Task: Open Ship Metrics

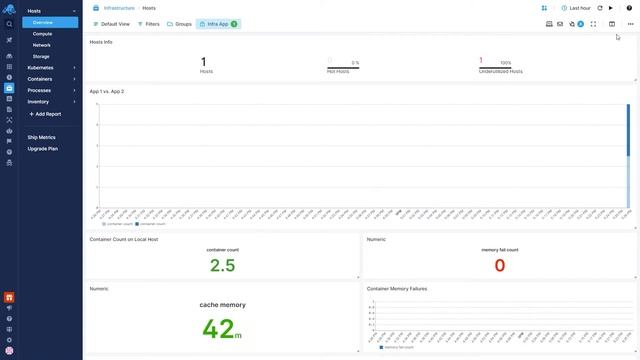Action: [x=42, y=138]
